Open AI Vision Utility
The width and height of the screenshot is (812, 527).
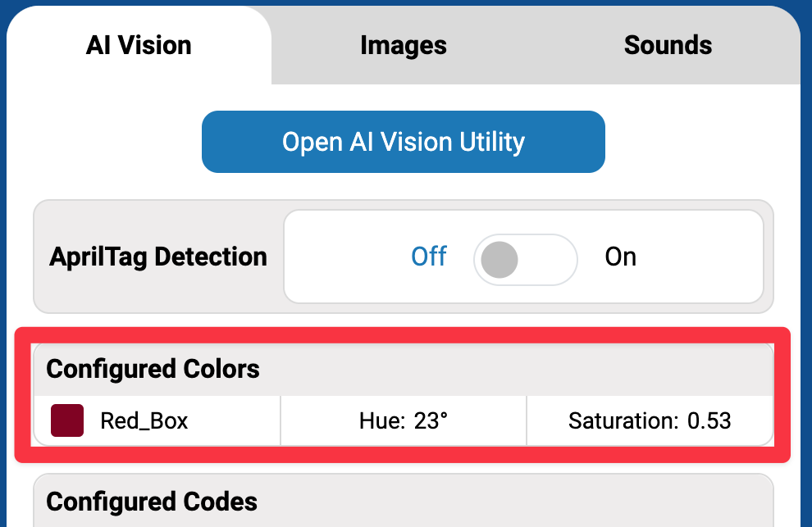pyautogui.click(x=403, y=141)
